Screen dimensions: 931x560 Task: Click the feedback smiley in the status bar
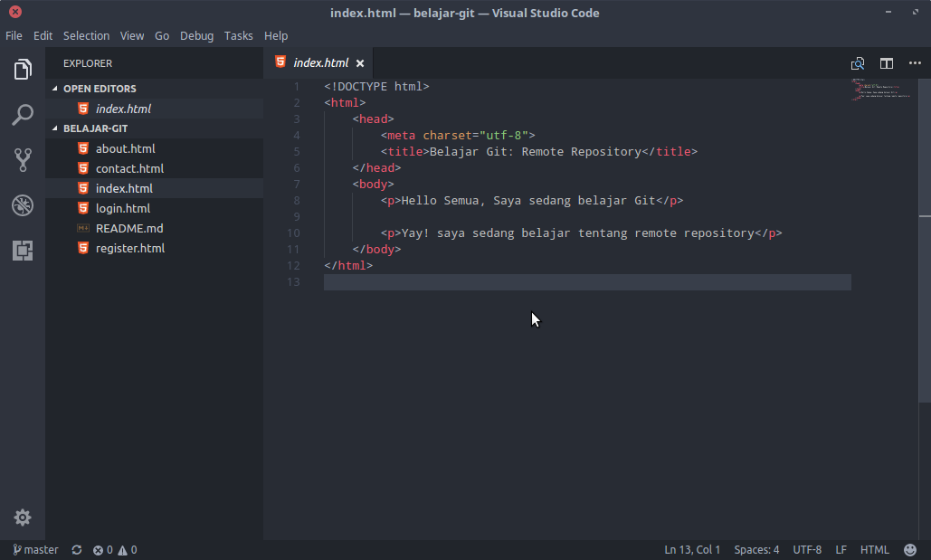pos(910,549)
